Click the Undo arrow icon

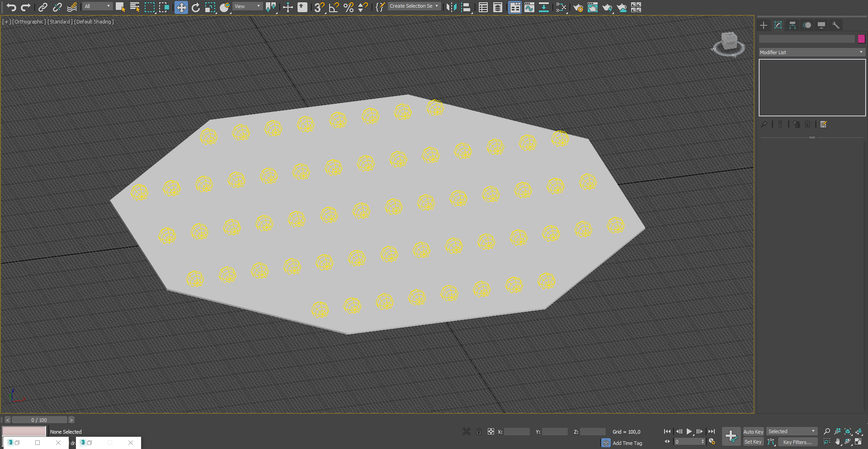click(11, 7)
